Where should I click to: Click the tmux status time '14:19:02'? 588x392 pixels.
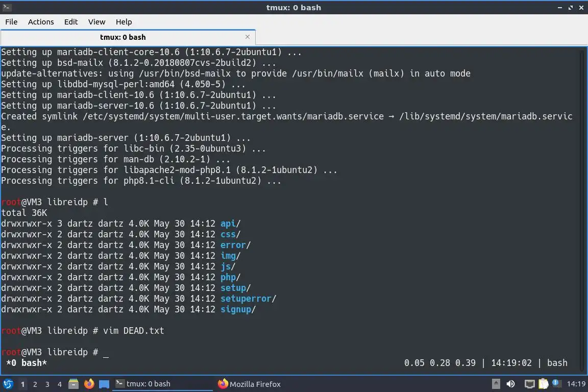click(x=511, y=363)
